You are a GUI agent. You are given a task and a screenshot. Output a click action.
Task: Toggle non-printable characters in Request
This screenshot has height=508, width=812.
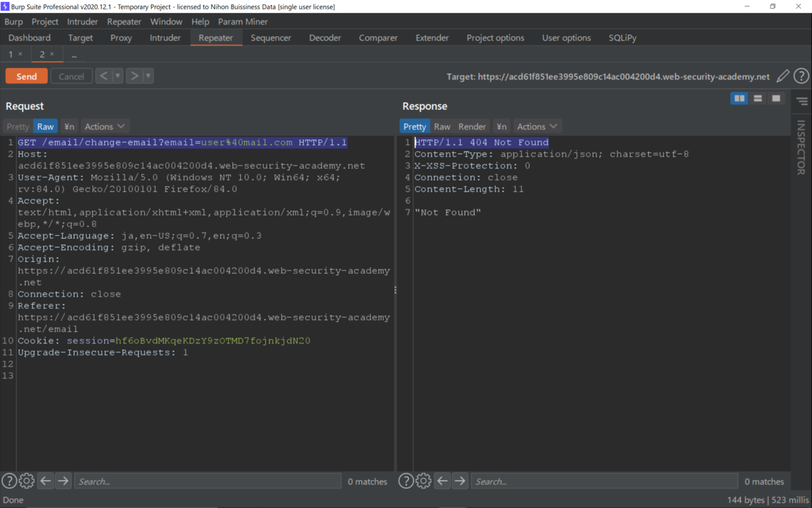coord(69,127)
